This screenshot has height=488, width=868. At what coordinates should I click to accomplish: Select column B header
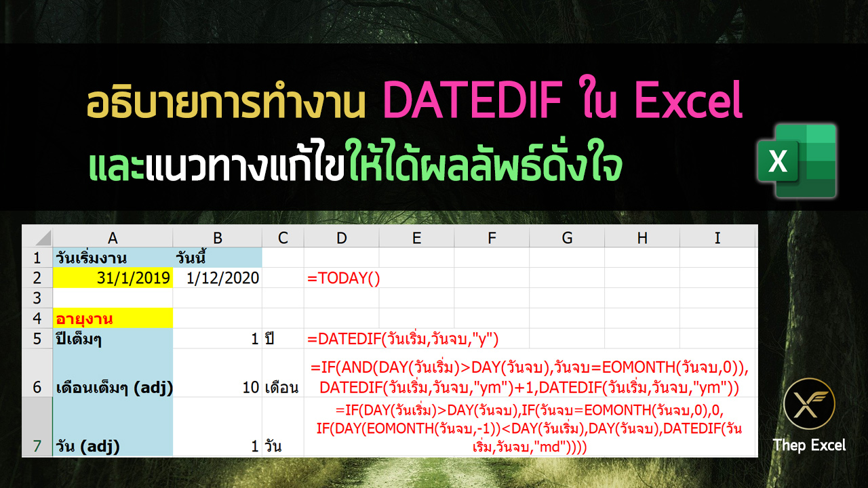point(218,237)
